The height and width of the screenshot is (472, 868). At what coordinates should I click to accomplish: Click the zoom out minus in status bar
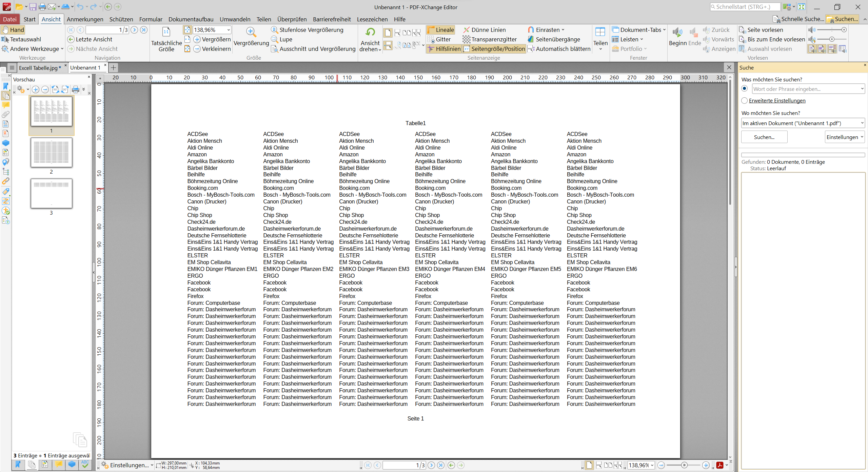point(661,465)
